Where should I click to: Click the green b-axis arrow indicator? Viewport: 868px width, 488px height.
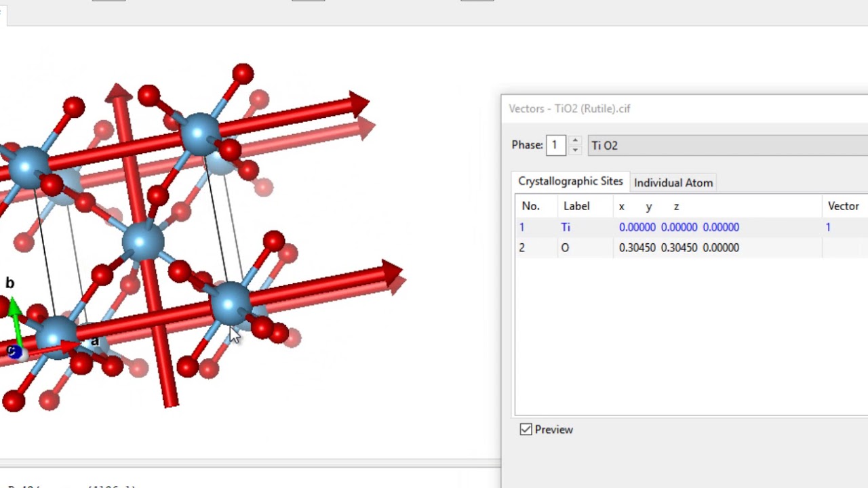click(14, 312)
